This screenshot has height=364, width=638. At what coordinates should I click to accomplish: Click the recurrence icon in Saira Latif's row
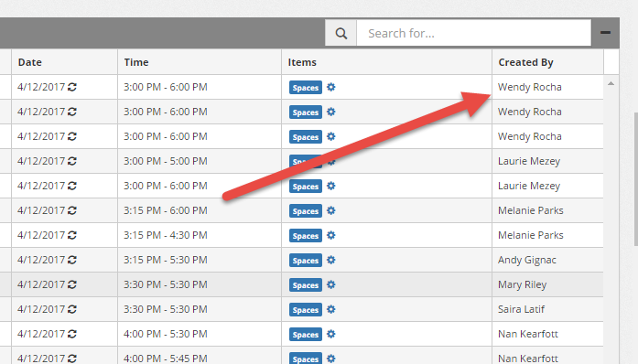72,309
